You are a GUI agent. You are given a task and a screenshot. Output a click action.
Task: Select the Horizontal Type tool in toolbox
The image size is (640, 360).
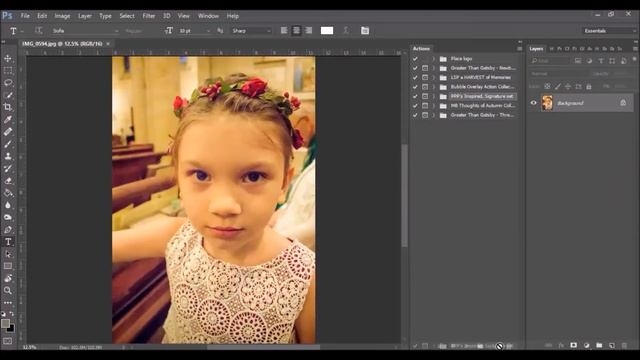point(8,242)
